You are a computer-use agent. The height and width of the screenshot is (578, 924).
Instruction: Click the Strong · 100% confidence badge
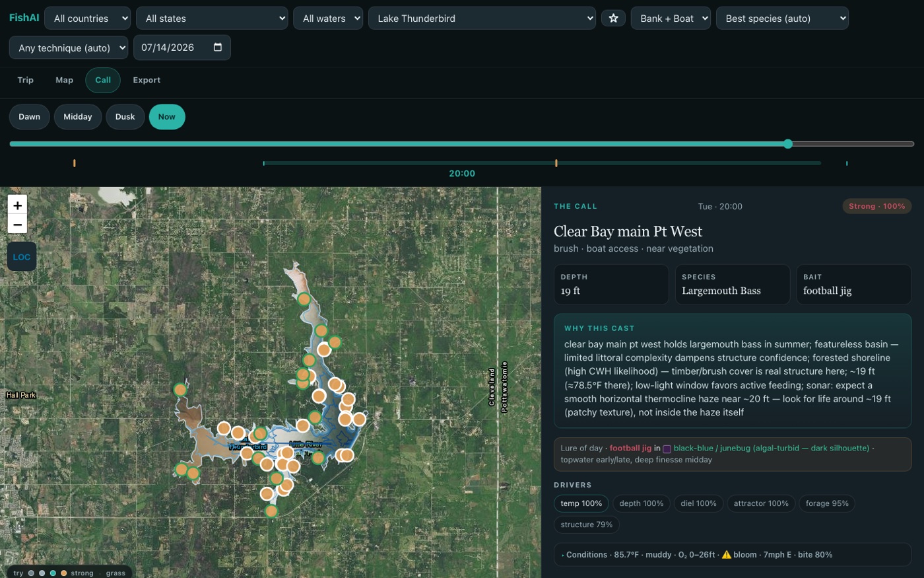(x=877, y=206)
